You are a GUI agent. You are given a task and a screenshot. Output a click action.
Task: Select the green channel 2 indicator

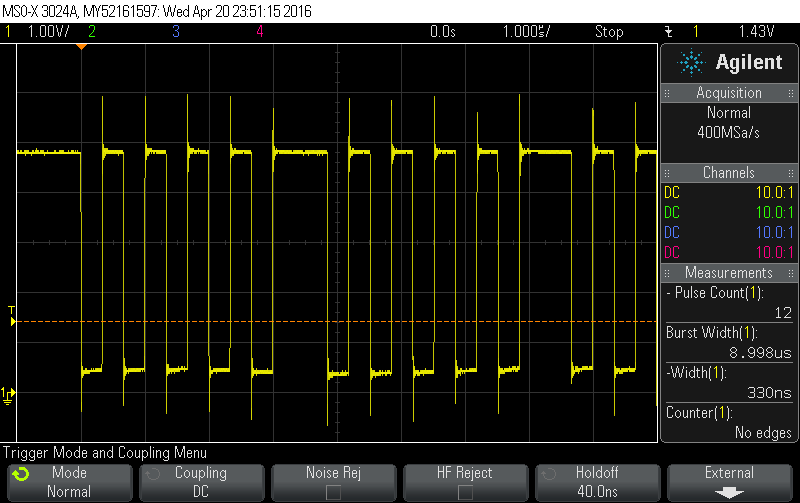(x=92, y=31)
